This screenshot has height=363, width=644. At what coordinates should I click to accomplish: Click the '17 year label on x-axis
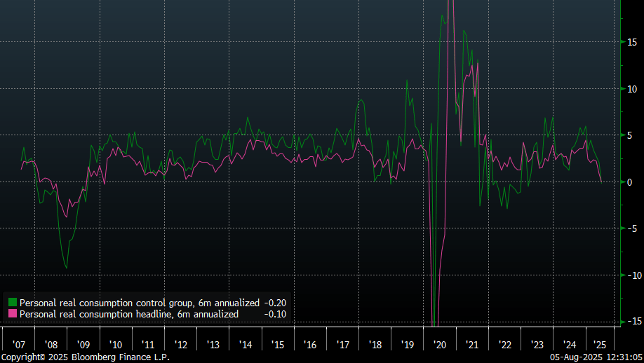(343, 345)
